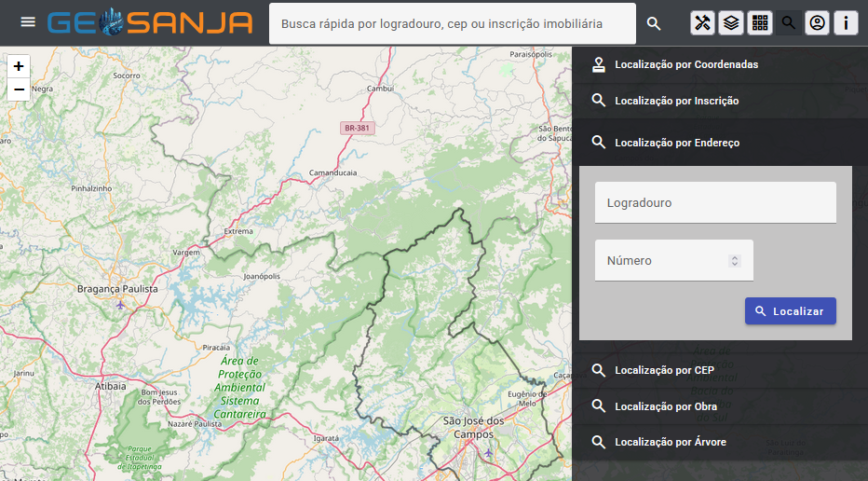
Task: Click the quick search magnifier button
Action: (654, 23)
